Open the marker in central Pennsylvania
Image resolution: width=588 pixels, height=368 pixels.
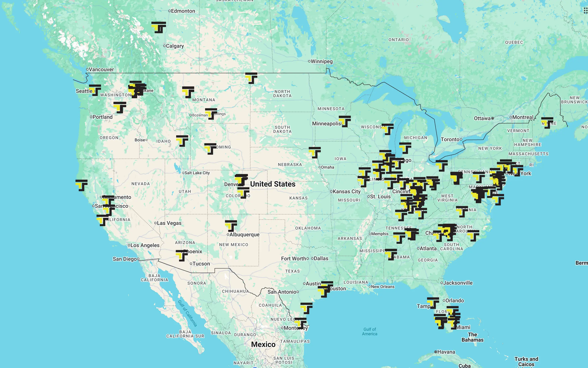(479, 177)
